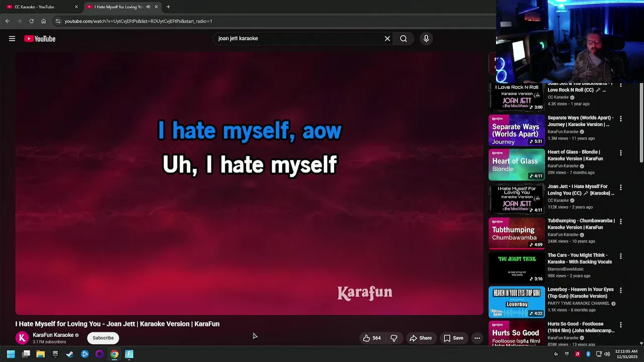Open The Cars - You Might Think title

point(580,258)
